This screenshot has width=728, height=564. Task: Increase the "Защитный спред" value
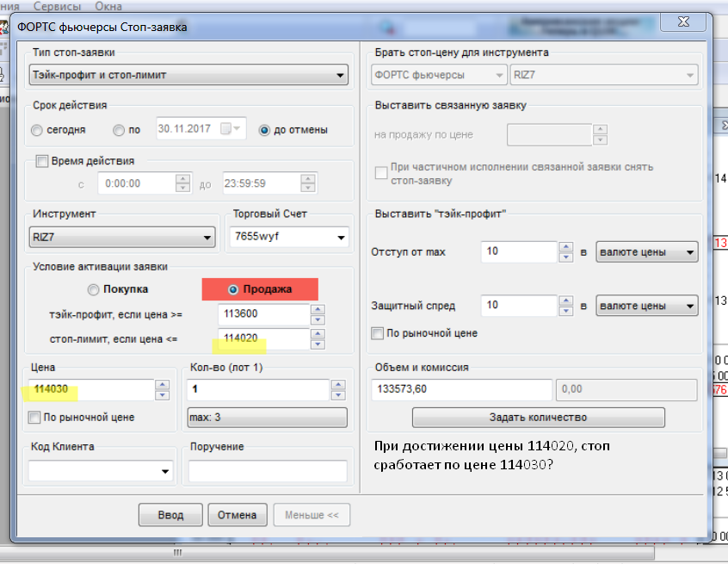point(565,301)
